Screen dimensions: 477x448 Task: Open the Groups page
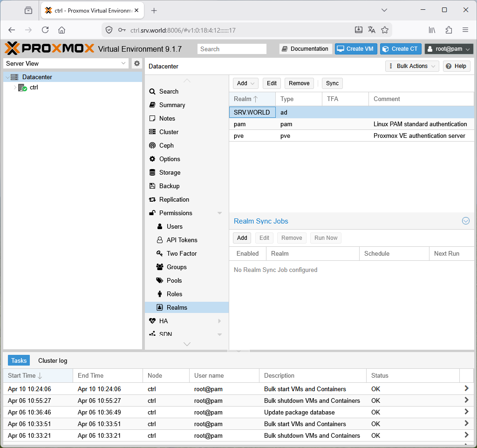(177, 267)
